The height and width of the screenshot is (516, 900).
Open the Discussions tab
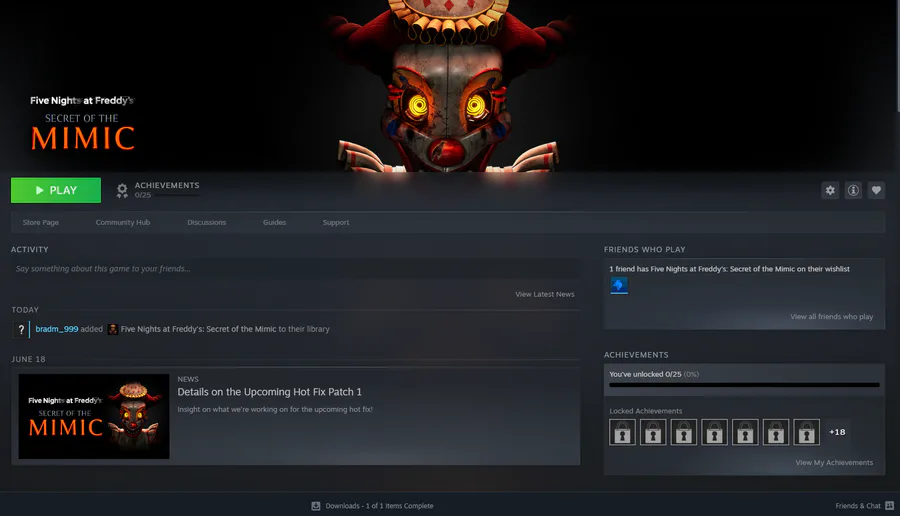(x=207, y=222)
